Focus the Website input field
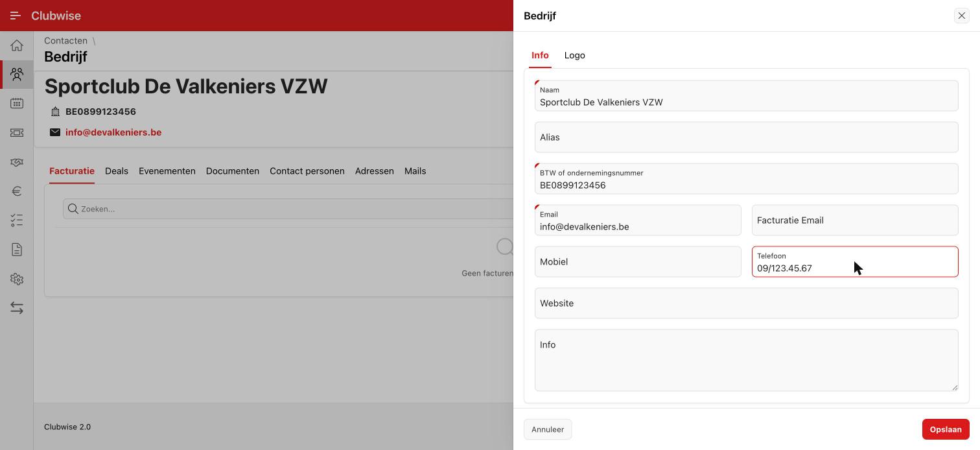This screenshot has height=450, width=980. pos(746,303)
